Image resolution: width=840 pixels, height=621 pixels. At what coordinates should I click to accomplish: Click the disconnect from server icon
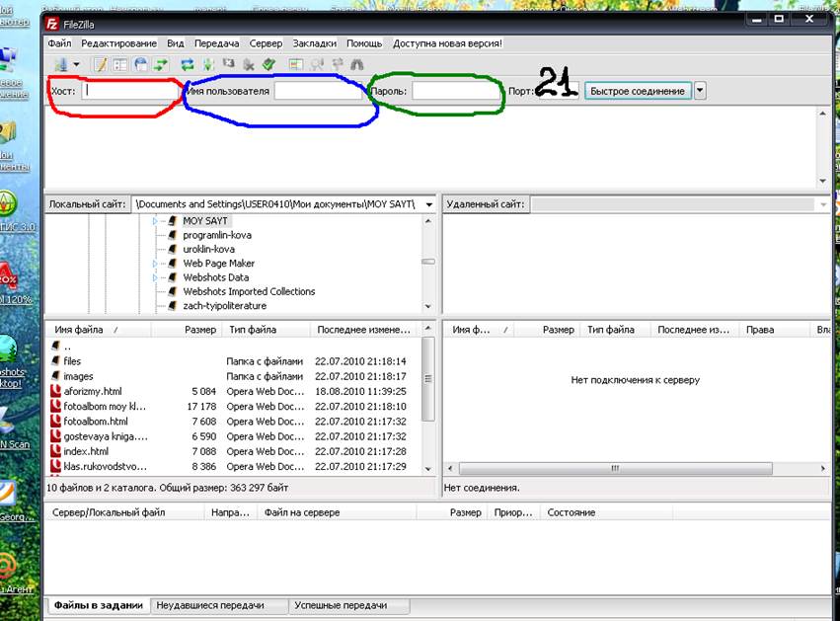[249, 65]
